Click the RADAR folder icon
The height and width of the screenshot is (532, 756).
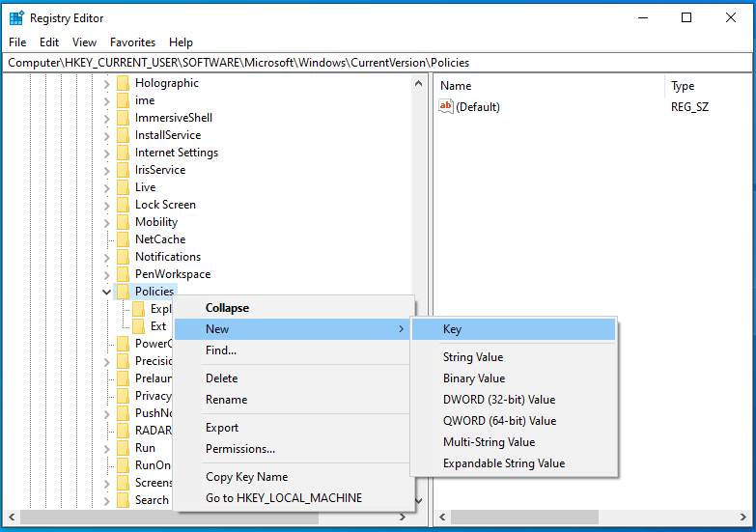[123, 431]
